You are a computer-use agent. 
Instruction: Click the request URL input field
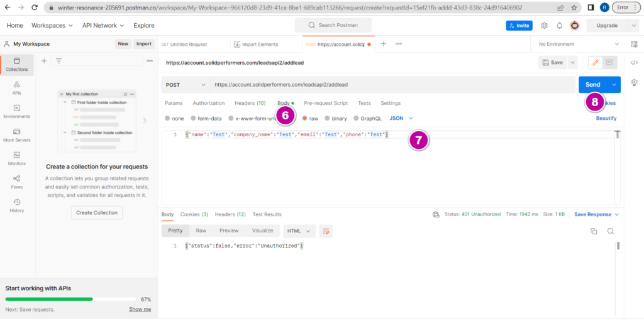392,85
